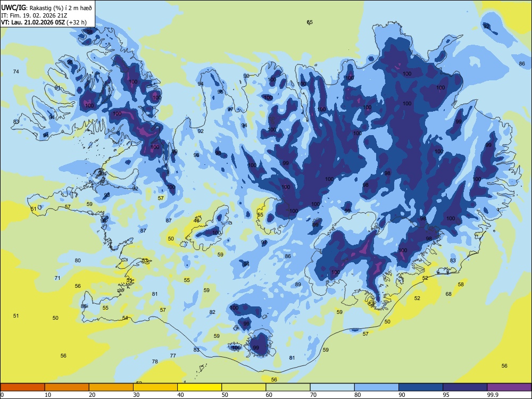Click the purple above-99.9 legend swatch
This screenshot has height=399, width=532.
click(x=509, y=387)
